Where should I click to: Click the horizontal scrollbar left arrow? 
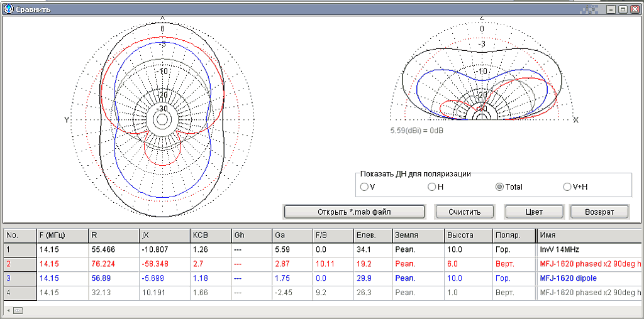[8, 310]
